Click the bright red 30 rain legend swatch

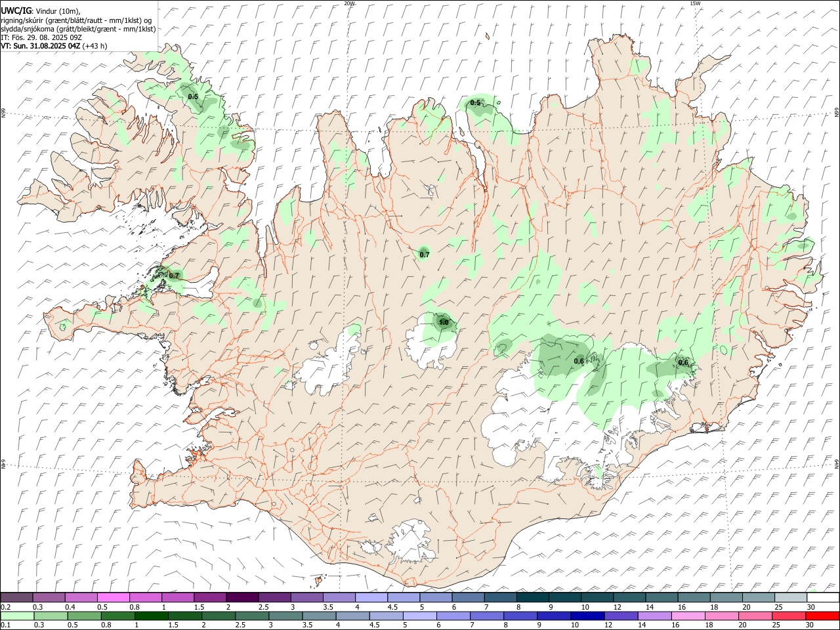click(x=822, y=616)
